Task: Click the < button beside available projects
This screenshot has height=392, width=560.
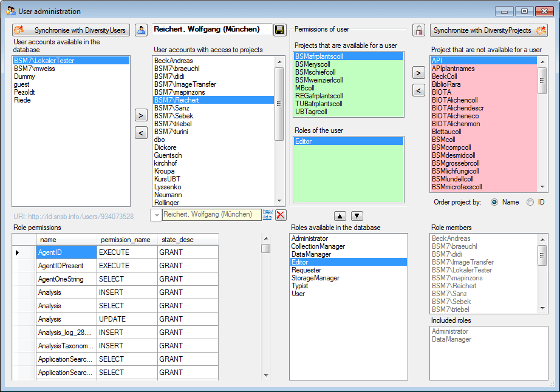Action: coord(418,90)
